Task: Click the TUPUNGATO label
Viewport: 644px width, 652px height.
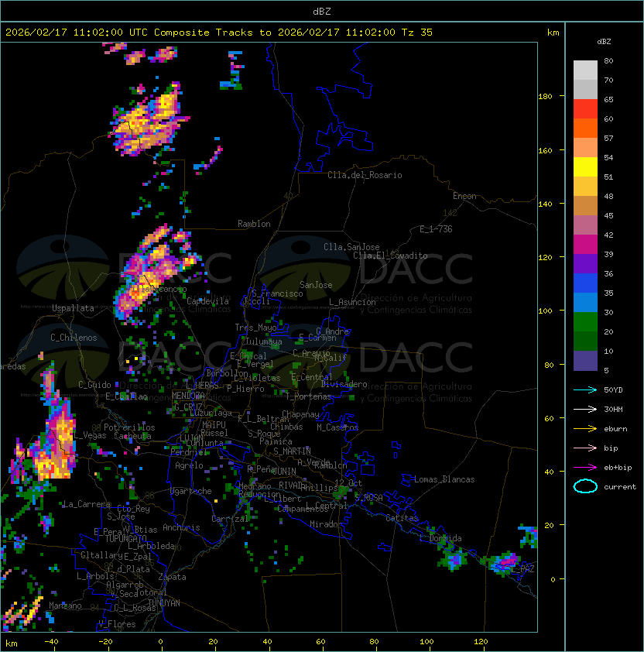Action: pos(125,539)
